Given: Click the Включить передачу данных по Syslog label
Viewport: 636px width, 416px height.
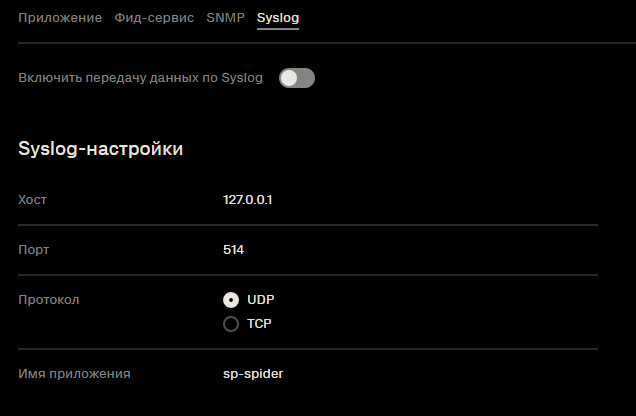Looking at the screenshot, I should point(140,78).
